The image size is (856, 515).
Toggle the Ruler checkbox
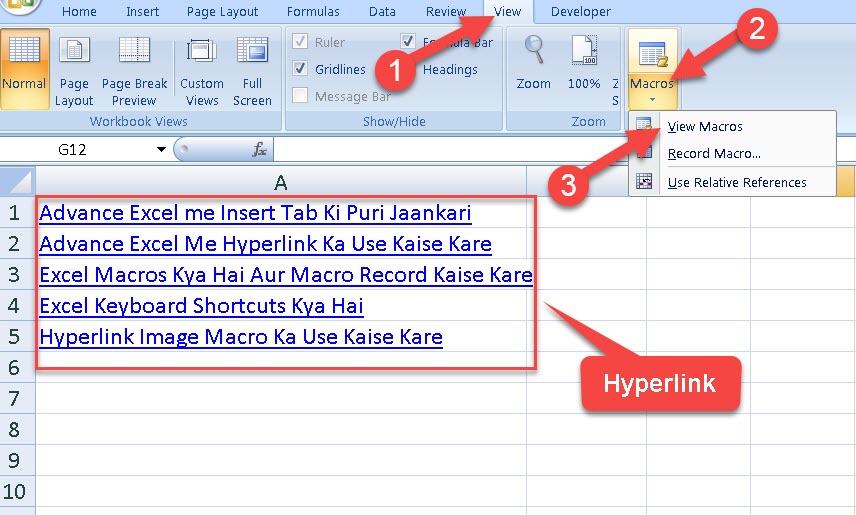click(300, 42)
